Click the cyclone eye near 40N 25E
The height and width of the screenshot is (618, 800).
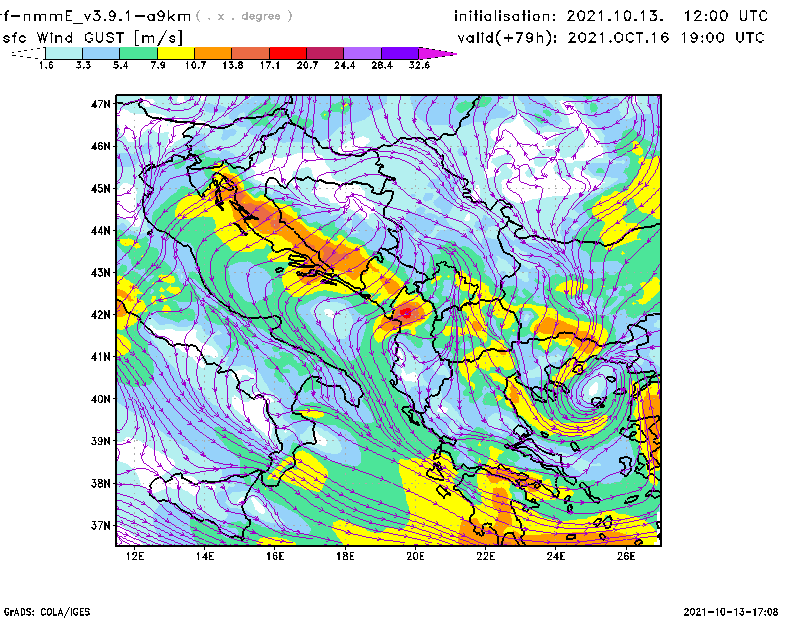point(594,389)
